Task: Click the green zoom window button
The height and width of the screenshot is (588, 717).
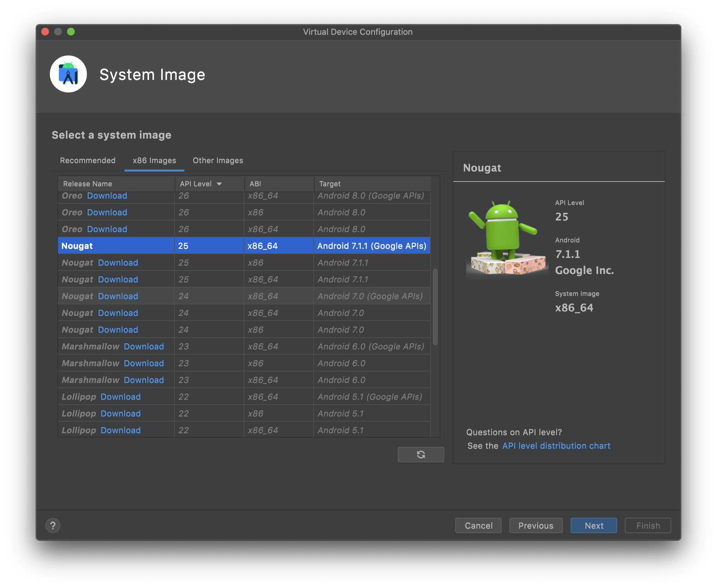Action: click(71, 32)
